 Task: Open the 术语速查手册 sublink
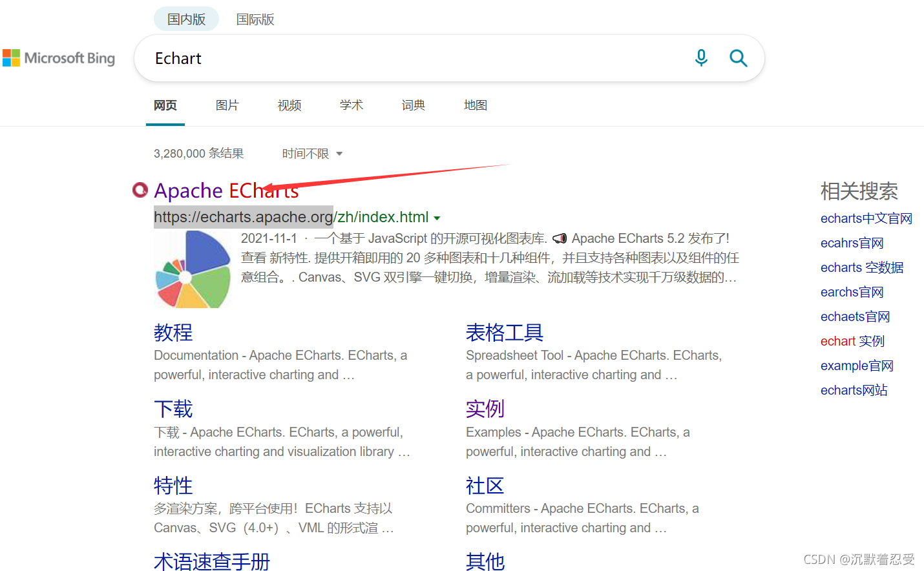[212, 561]
